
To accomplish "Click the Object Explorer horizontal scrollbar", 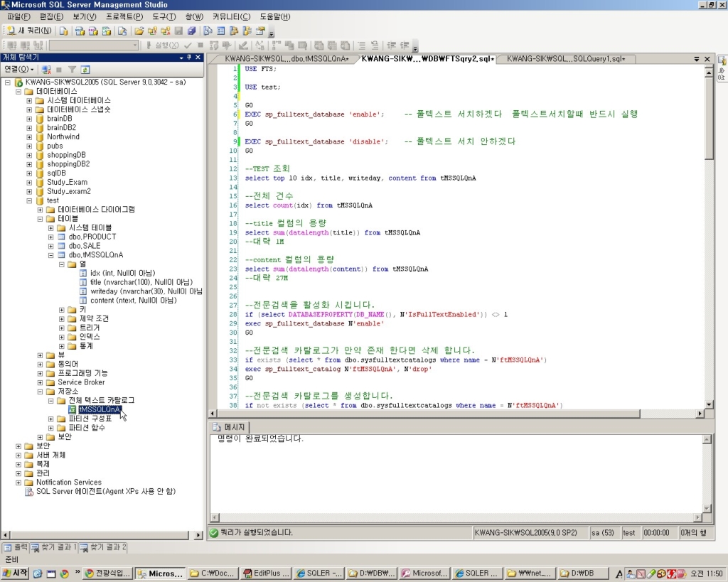I will coord(102,534).
